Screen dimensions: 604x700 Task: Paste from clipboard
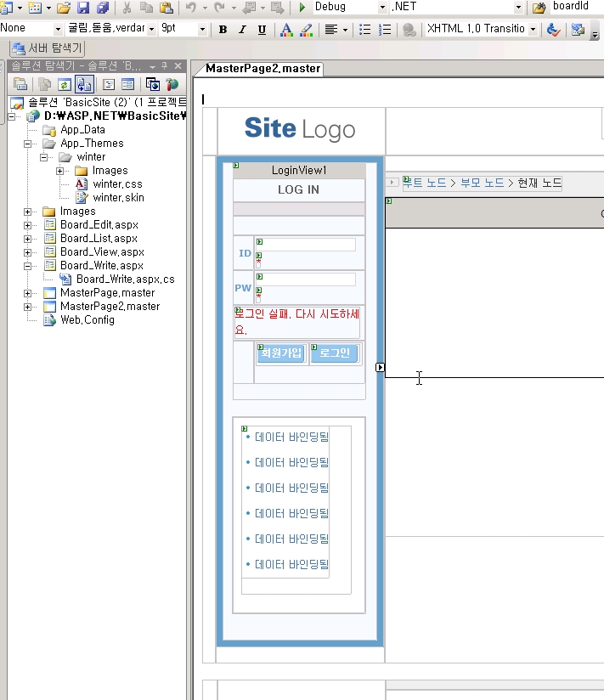pos(166,7)
